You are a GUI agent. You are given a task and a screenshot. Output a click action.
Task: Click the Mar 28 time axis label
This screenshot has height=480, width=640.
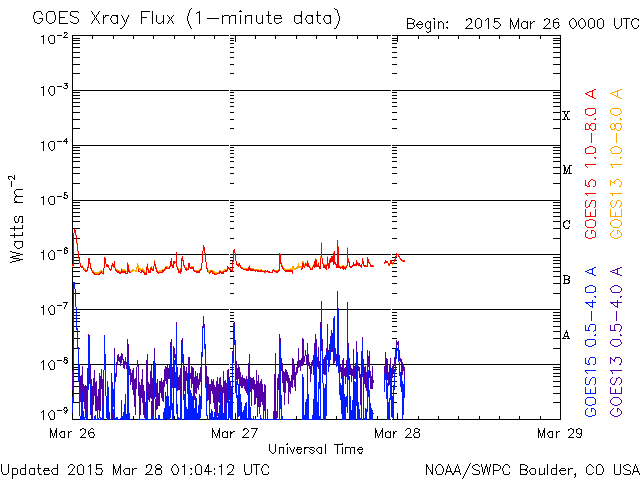(x=397, y=433)
